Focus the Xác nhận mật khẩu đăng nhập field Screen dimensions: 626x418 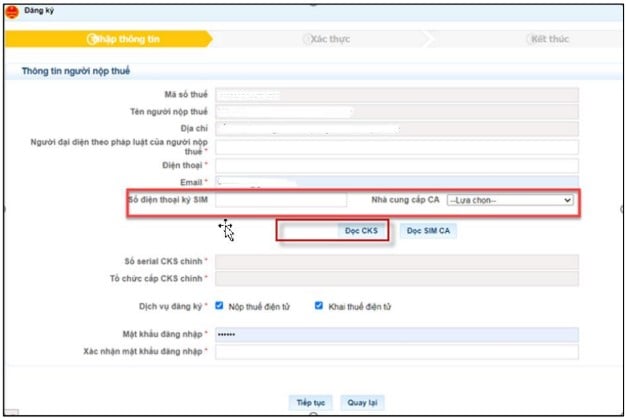click(397, 351)
